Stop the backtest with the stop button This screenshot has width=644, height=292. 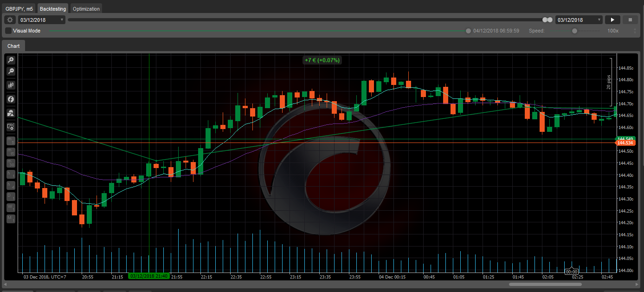[630, 20]
